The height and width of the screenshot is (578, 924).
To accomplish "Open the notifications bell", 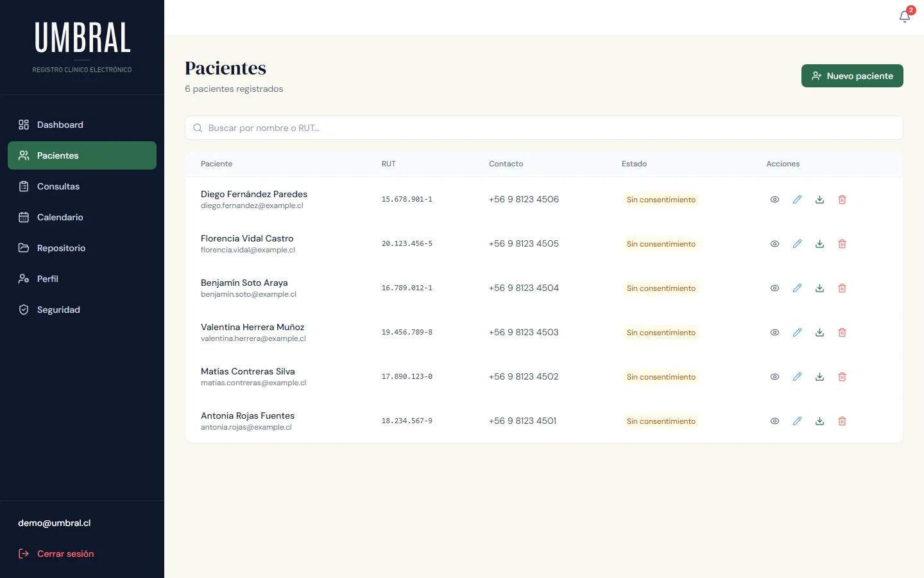I will click(905, 17).
